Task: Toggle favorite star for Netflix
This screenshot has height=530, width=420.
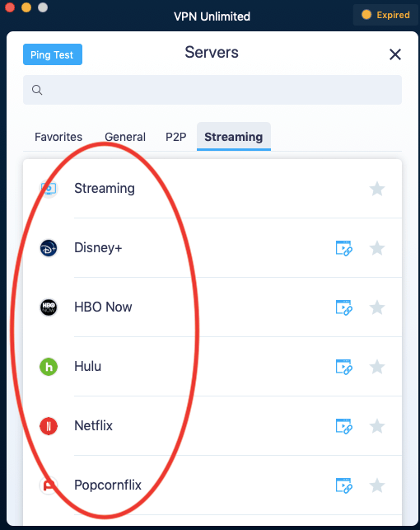Action: [377, 426]
